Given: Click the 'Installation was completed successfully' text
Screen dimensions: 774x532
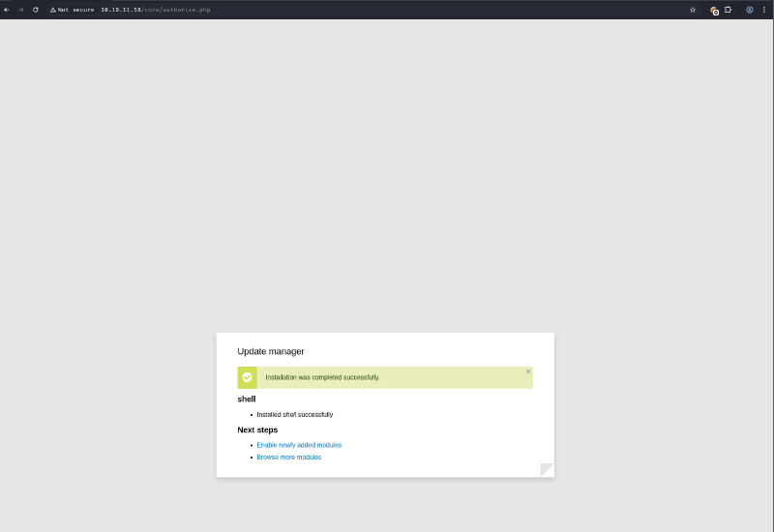Looking at the screenshot, I should coord(322,377).
